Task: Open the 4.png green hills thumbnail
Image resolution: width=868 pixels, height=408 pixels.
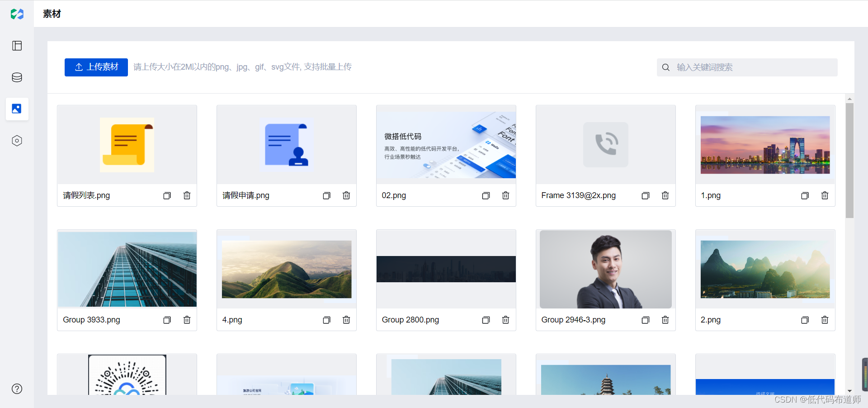Action: 287,269
